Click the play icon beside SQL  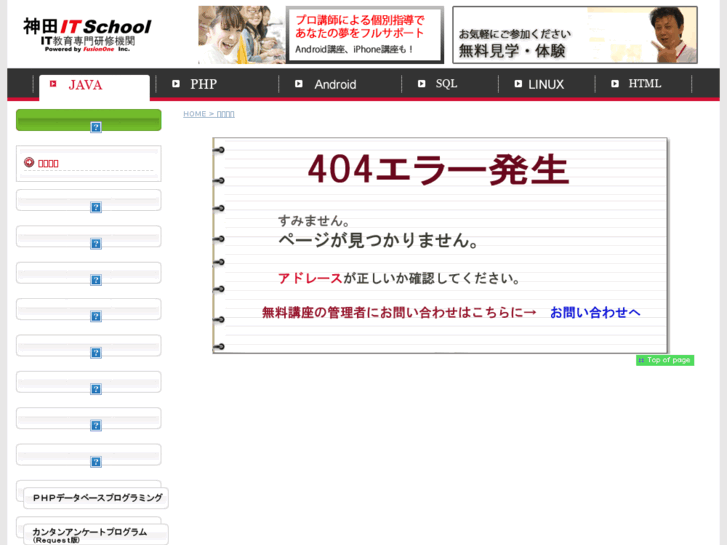point(421,84)
